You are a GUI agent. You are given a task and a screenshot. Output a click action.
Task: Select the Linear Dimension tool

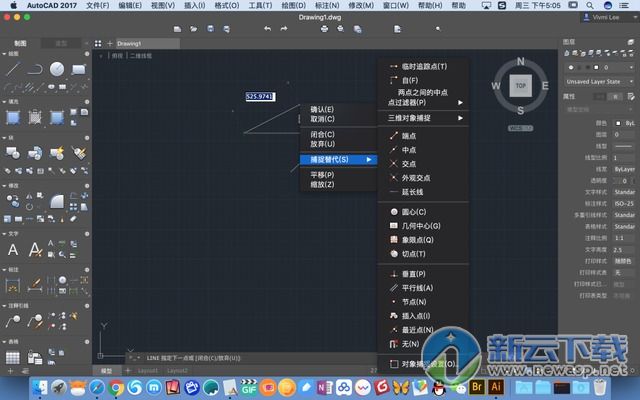[13, 285]
